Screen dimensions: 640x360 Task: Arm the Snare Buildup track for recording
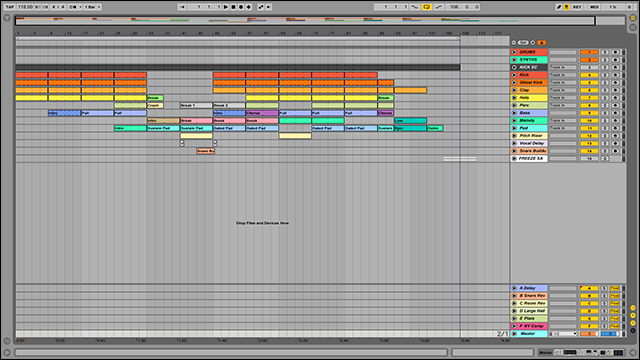click(x=615, y=151)
